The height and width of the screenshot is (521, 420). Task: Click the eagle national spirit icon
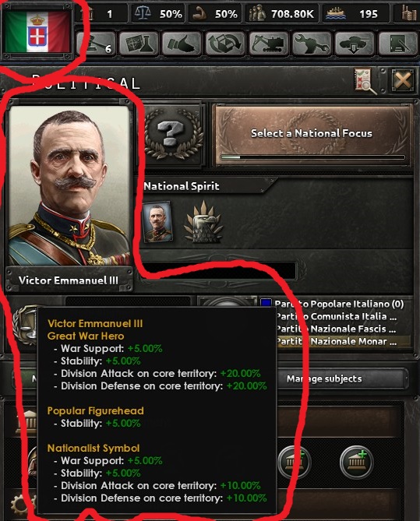point(203,222)
